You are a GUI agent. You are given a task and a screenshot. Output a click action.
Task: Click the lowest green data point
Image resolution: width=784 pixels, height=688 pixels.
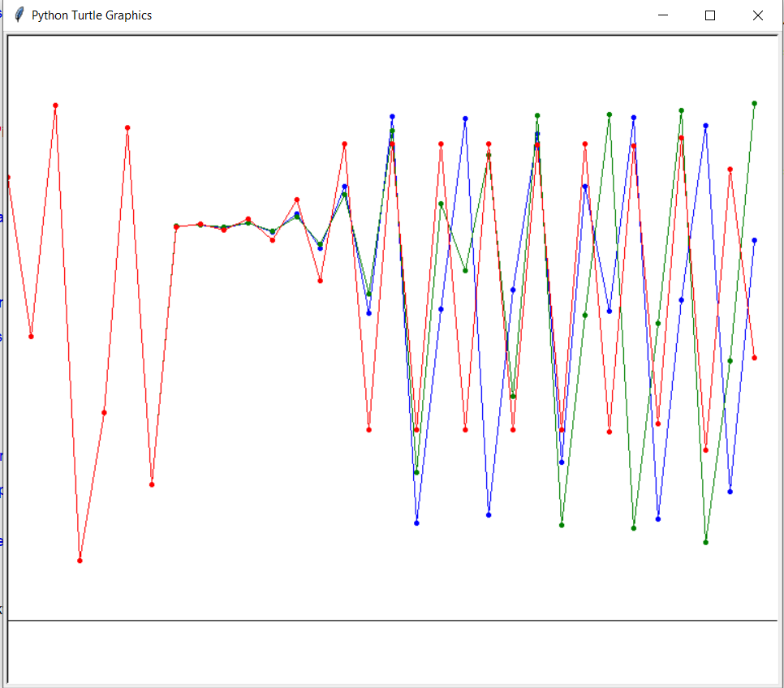coord(706,542)
